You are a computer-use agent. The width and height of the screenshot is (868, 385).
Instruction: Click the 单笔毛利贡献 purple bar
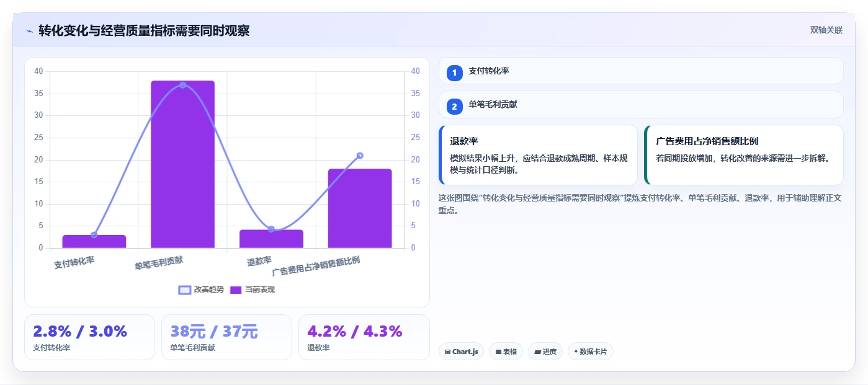coord(182,164)
